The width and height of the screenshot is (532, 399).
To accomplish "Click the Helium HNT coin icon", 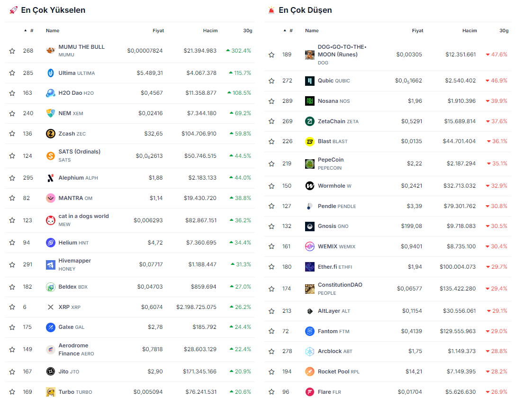I will tap(51, 243).
